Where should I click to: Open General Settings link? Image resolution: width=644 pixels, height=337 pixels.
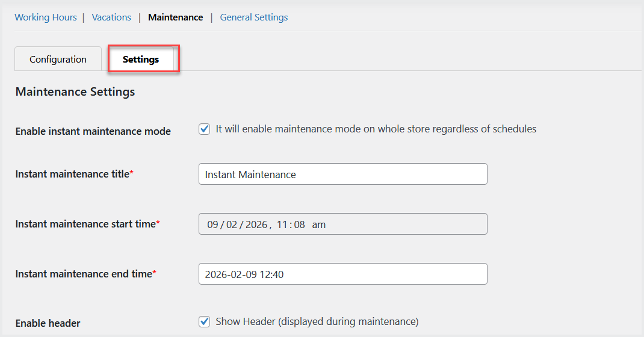[x=254, y=17]
